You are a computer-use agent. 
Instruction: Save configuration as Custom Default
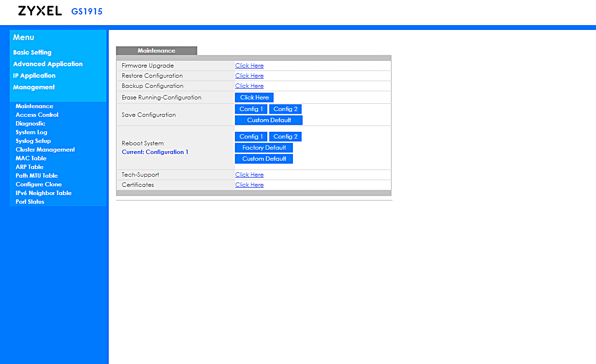(x=269, y=120)
